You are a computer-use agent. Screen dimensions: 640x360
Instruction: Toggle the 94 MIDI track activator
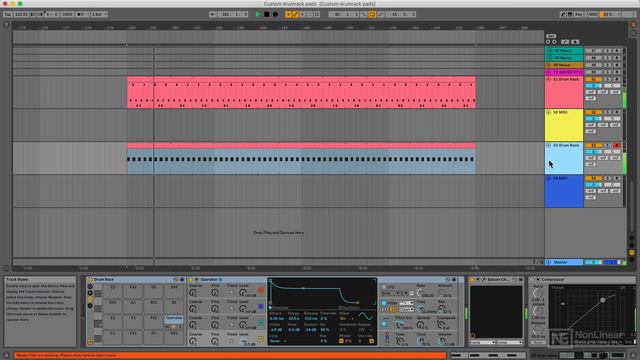pyautogui.click(x=593, y=178)
